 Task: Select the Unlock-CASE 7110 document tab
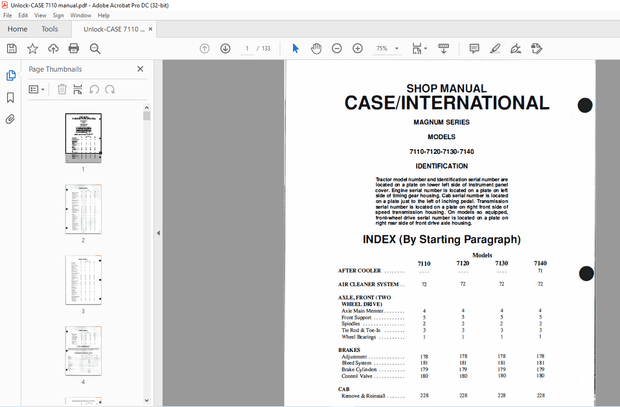coord(113,29)
